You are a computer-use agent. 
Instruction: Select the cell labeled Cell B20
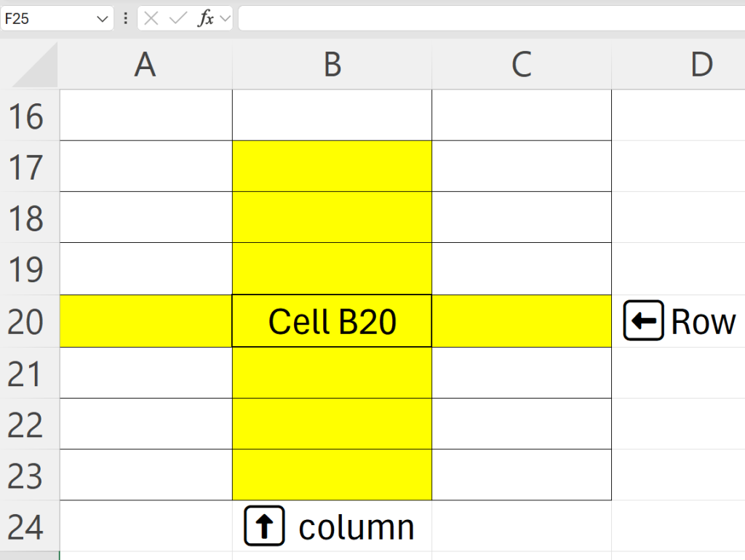click(332, 321)
